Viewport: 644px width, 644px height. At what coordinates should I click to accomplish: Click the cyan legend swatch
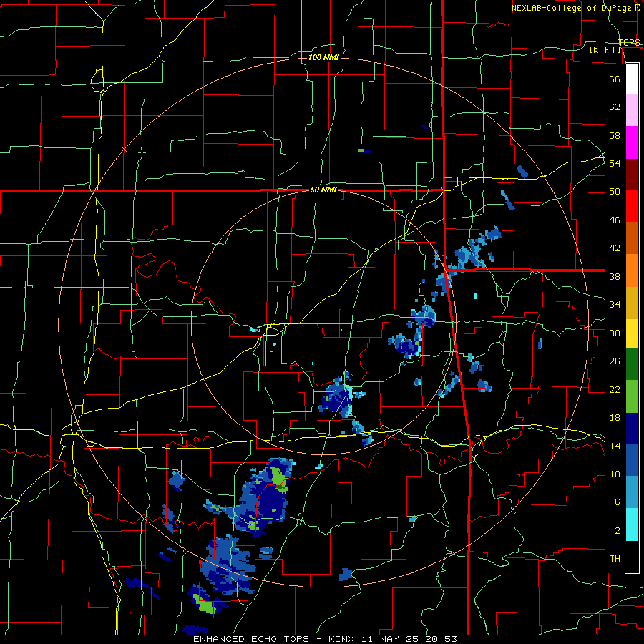tap(632, 525)
